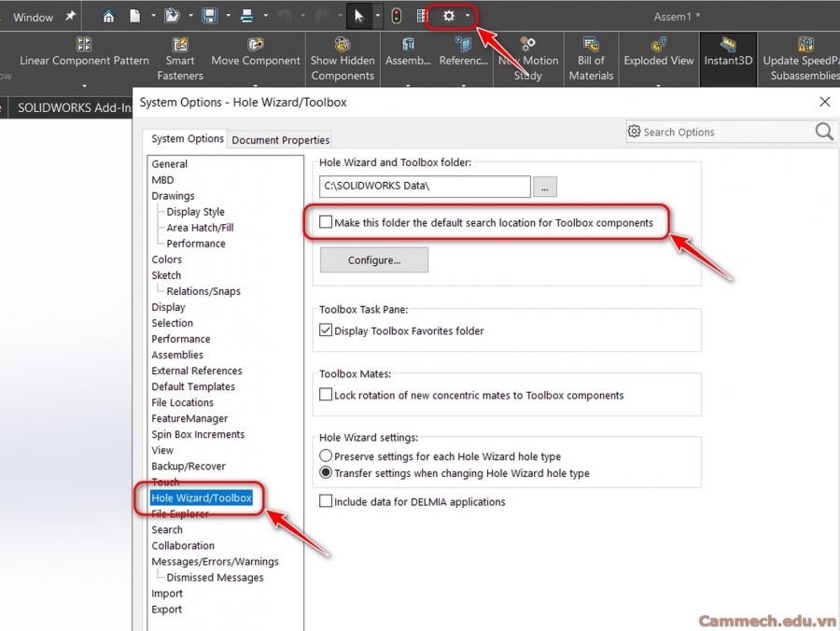Switch to the System Options tab

point(187,139)
